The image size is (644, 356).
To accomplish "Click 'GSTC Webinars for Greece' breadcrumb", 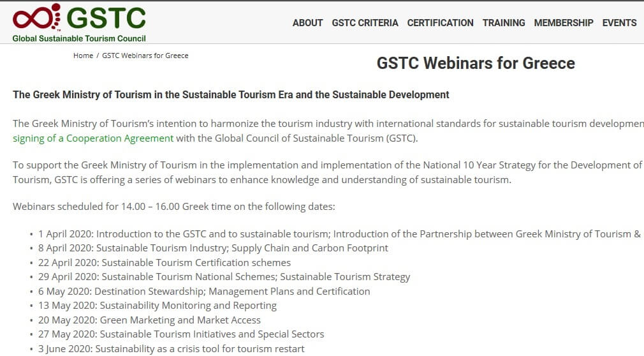I will click(145, 56).
